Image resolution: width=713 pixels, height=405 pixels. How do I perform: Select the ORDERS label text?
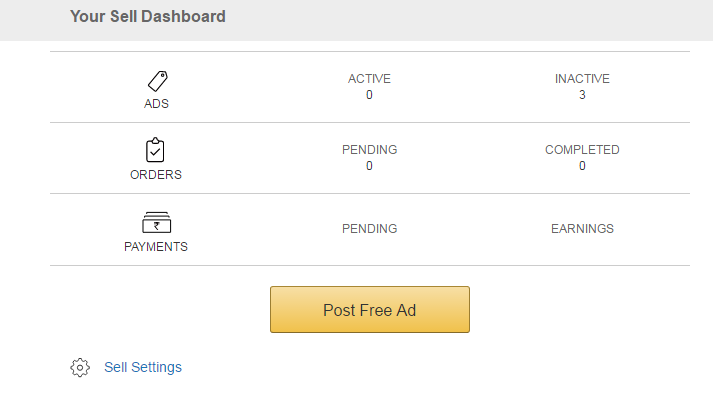(156, 174)
